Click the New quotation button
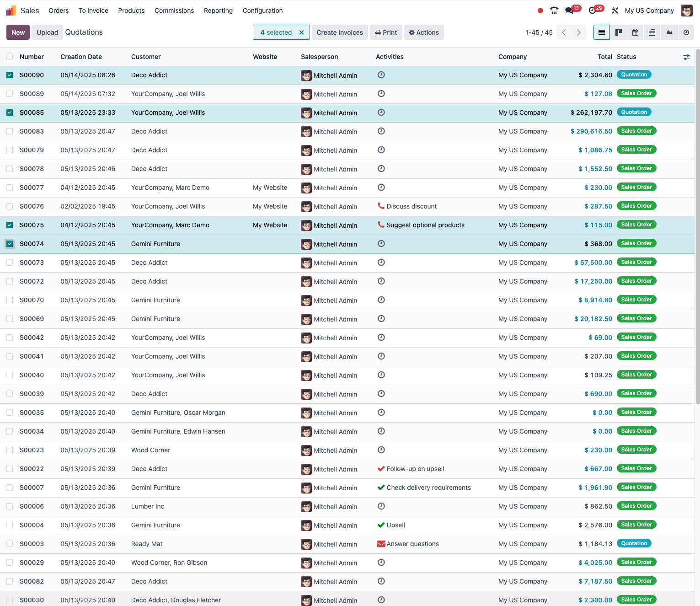Screen dimensions: 700x606 (18, 32)
